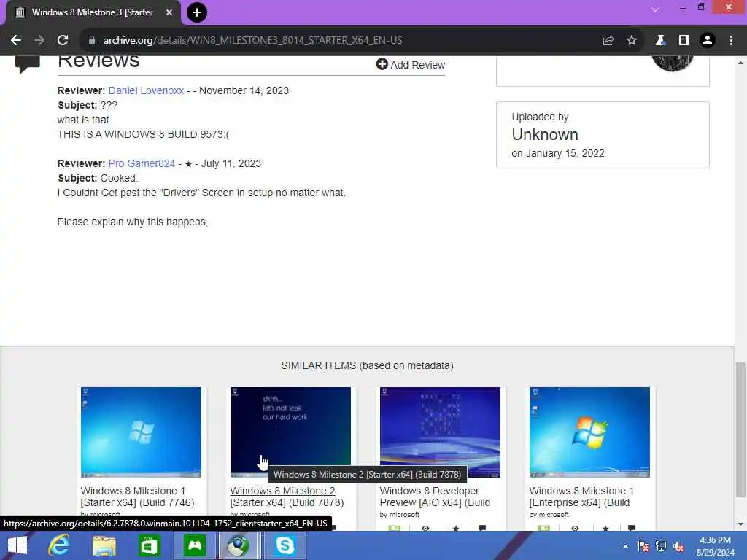Click the 'on January 15, 2022' upload date

tap(558, 153)
